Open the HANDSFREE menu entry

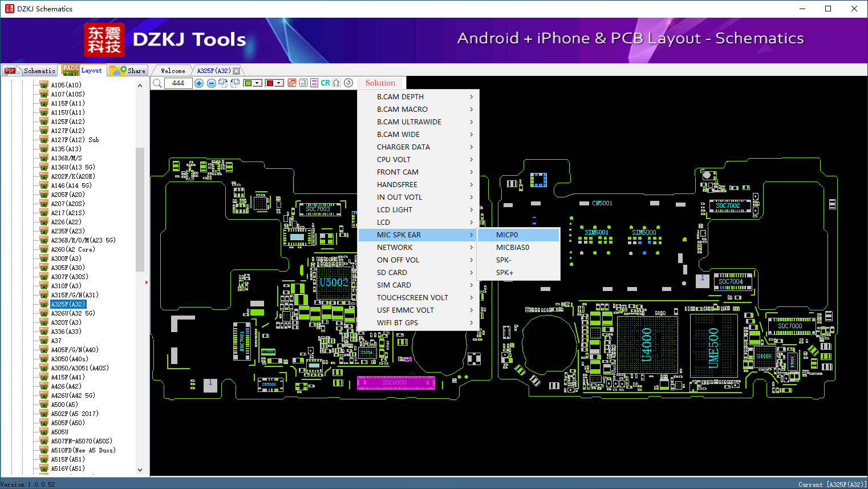pyautogui.click(x=419, y=185)
